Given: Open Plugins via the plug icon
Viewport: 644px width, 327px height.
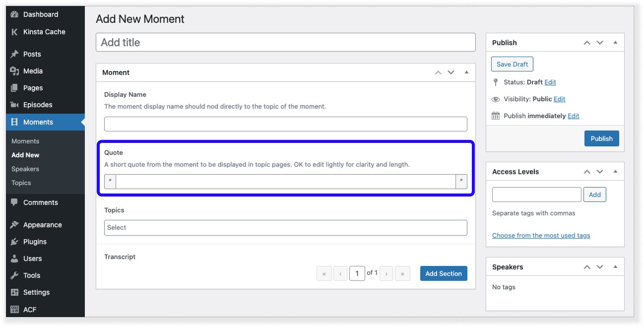Looking at the screenshot, I should coord(14,241).
